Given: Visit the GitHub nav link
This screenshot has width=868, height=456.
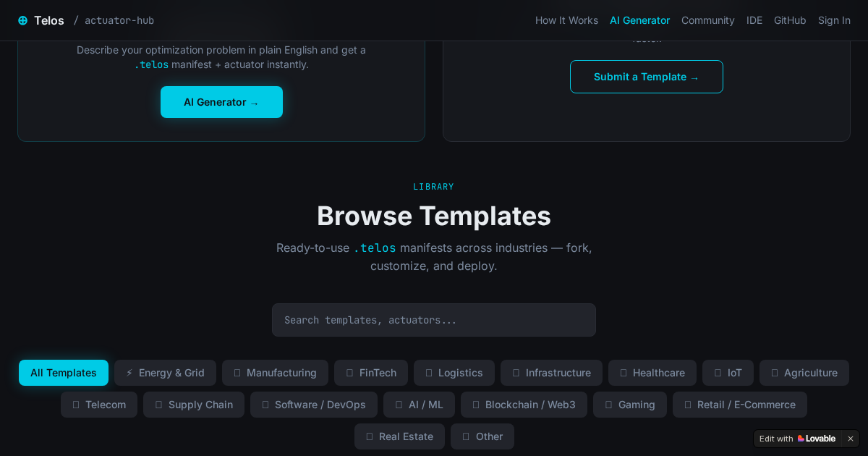Looking at the screenshot, I should coord(790,20).
